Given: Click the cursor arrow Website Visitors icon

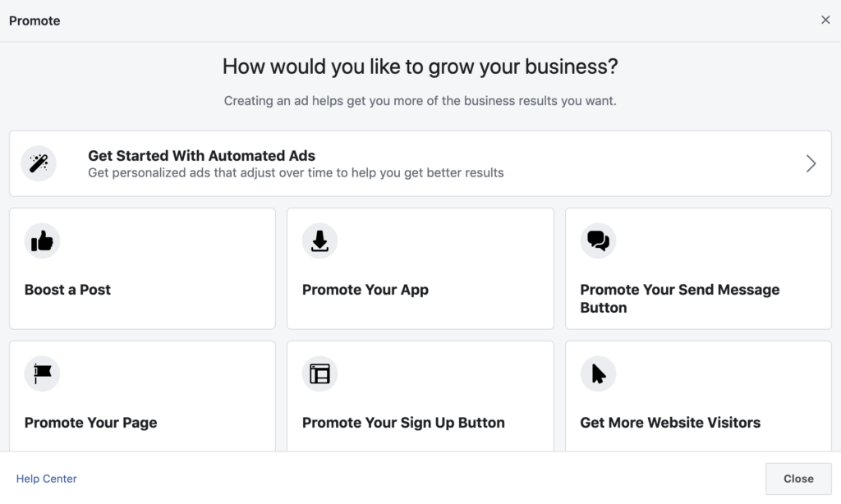Looking at the screenshot, I should coord(598,373).
